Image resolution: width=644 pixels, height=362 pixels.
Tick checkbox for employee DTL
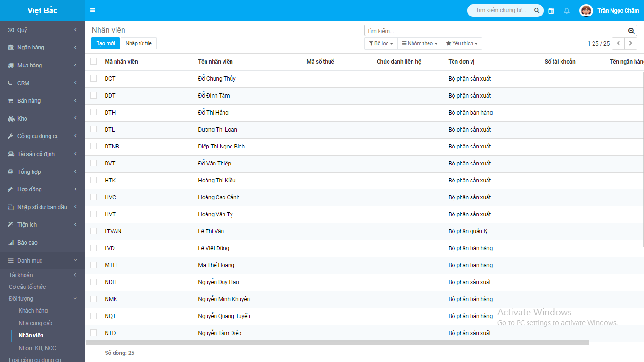(93, 129)
